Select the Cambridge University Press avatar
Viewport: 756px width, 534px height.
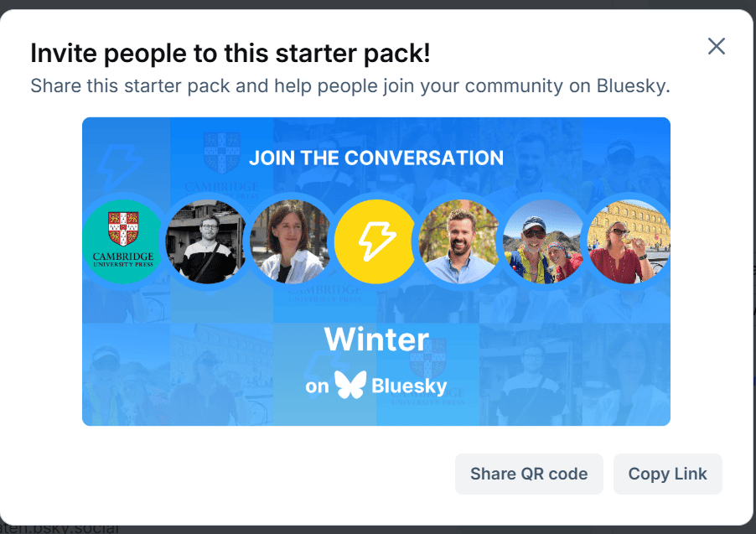(x=123, y=241)
